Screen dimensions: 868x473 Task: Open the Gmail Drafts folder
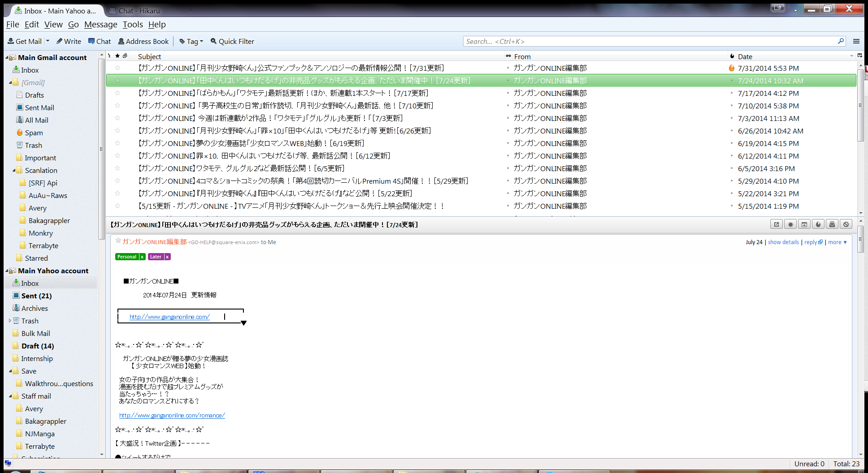click(x=34, y=95)
